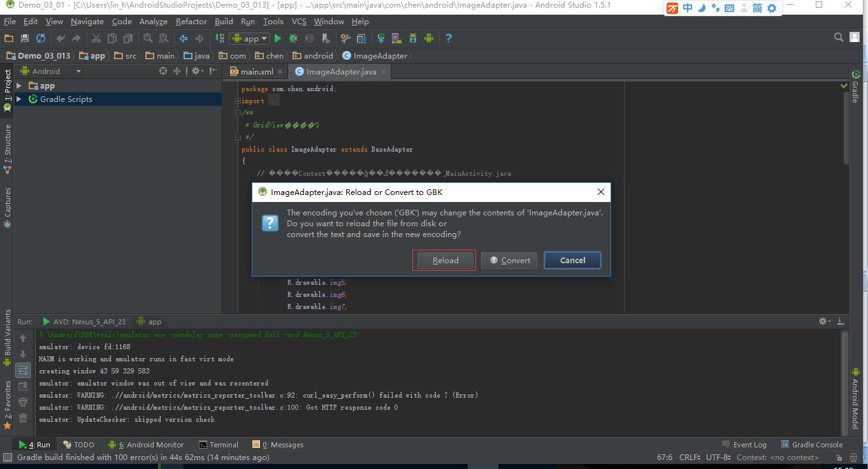Viewport: 868px width, 469px height.
Task: Open the VCS menu
Action: (x=299, y=21)
